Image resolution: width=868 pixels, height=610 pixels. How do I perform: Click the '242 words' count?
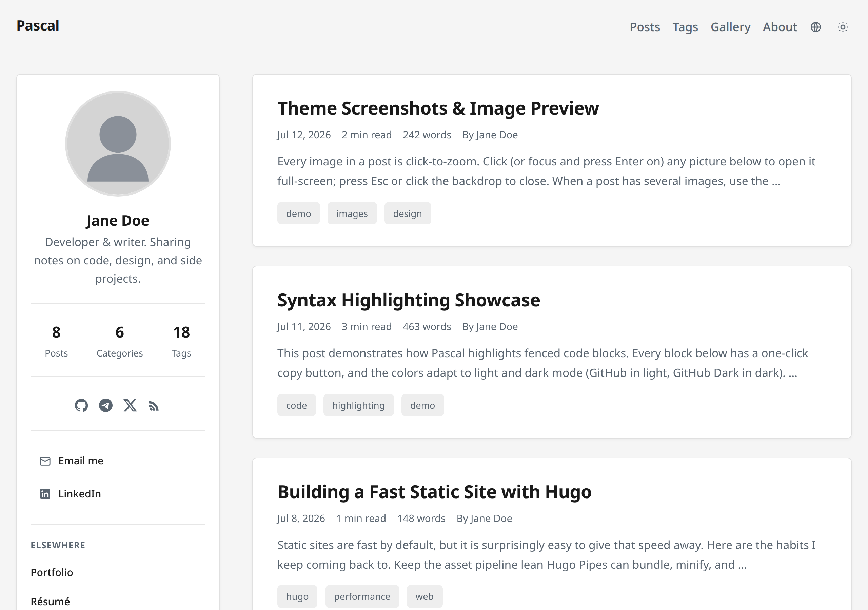tap(427, 135)
